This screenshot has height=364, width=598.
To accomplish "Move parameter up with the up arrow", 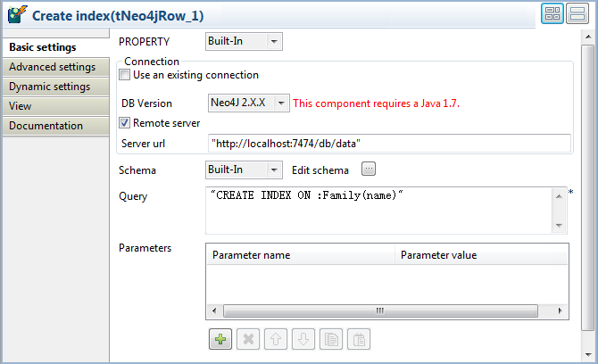I will (x=278, y=339).
